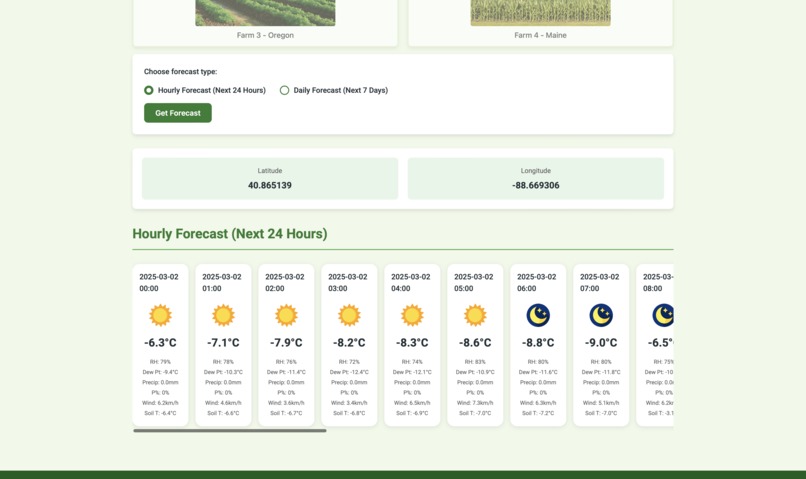This screenshot has height=479, width=806.
Task: Click the sun icon for 04:00
Action: point(412,315)
